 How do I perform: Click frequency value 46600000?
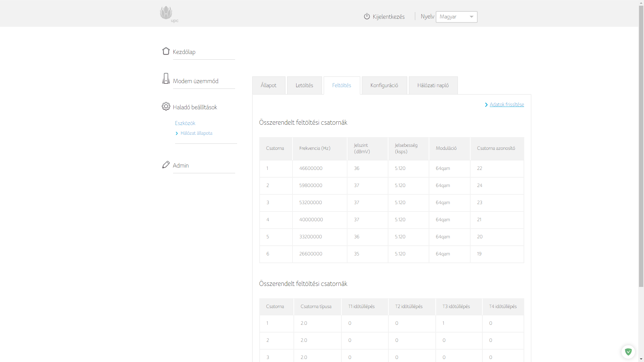pos(311,168)
